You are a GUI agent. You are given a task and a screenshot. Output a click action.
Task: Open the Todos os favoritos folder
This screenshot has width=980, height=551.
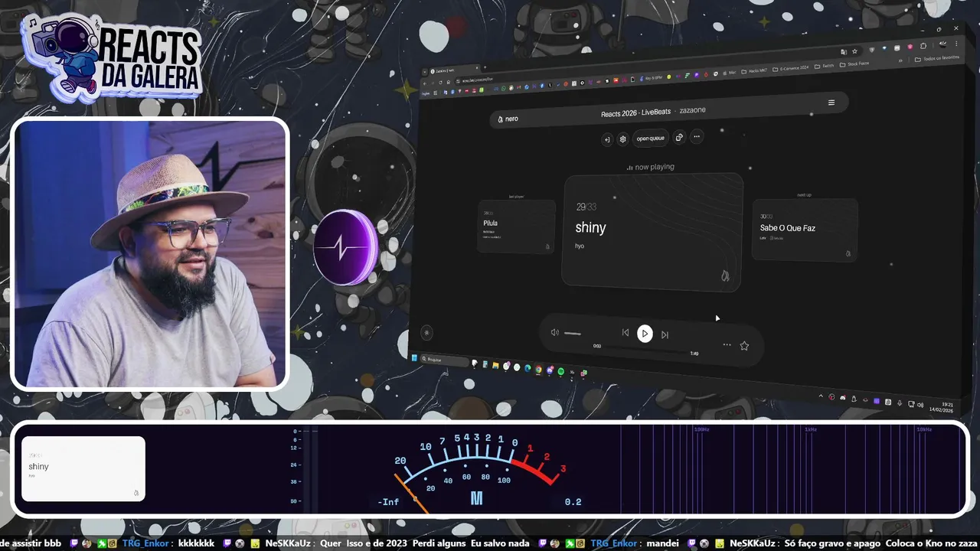pyautogui.click(x=937, y=58)
